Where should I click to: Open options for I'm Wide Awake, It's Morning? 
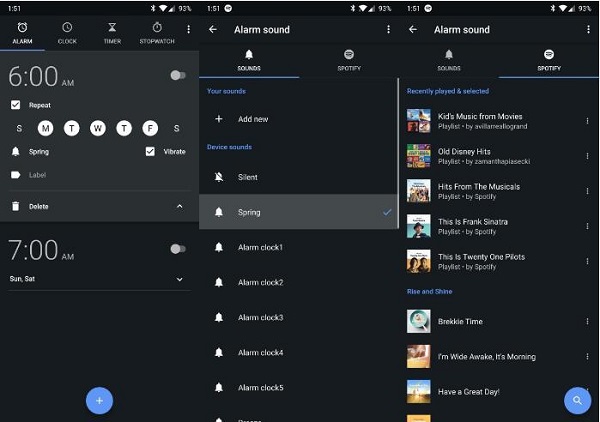click(587, 357)
